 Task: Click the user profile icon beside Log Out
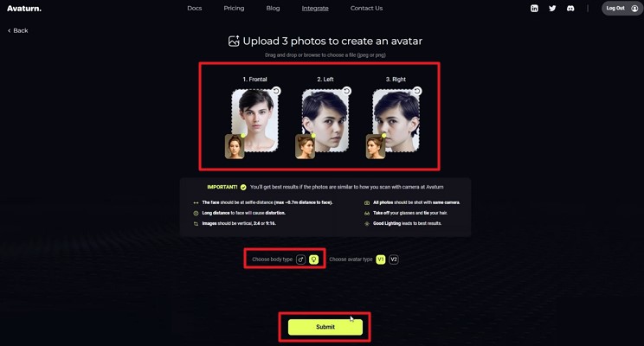(634, 8)
